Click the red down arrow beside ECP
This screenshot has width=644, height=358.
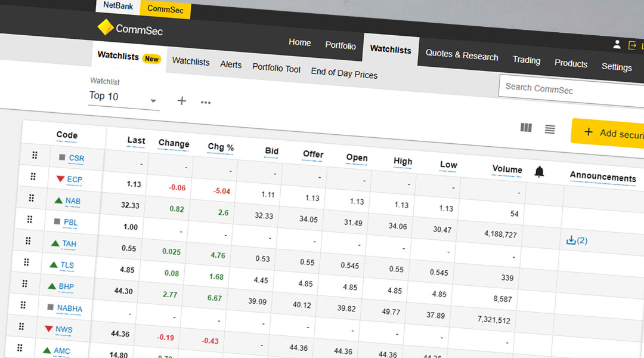(x=60, y=178)
